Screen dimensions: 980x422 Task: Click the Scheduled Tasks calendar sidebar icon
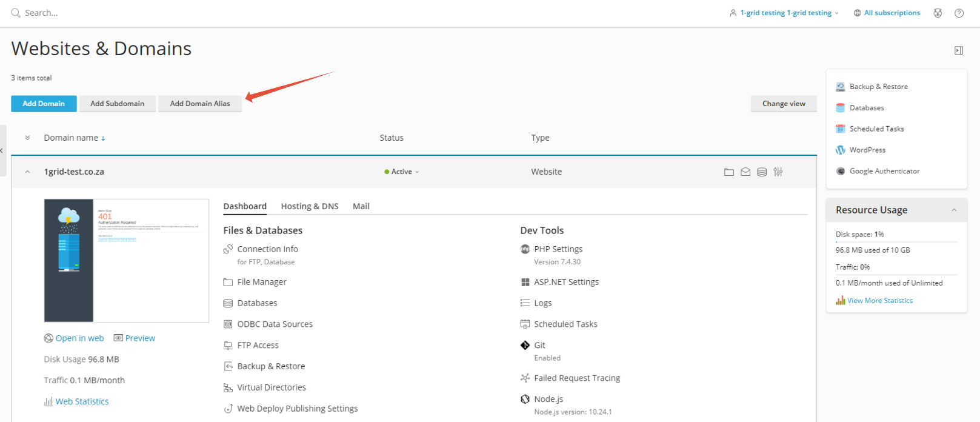coord(841,129)
